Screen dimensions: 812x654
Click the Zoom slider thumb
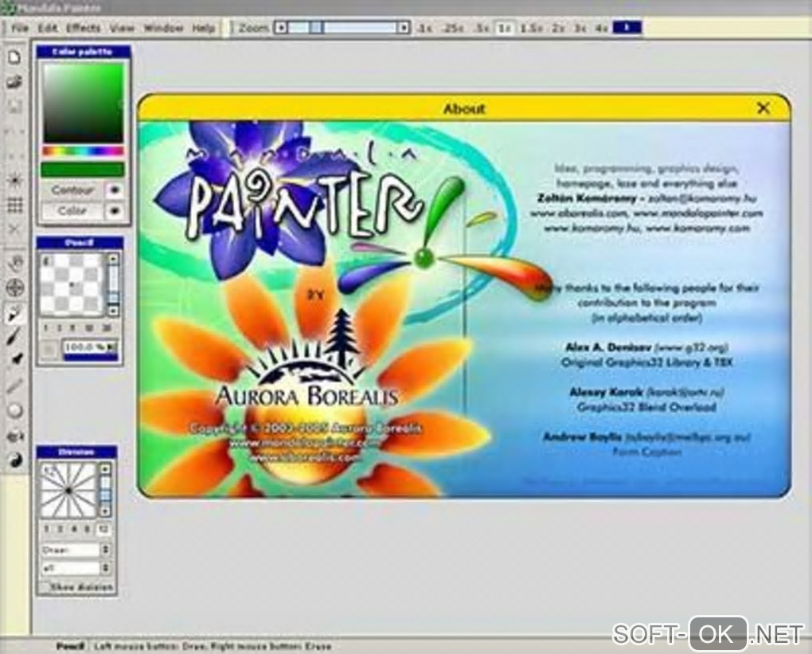coord(316,27)
